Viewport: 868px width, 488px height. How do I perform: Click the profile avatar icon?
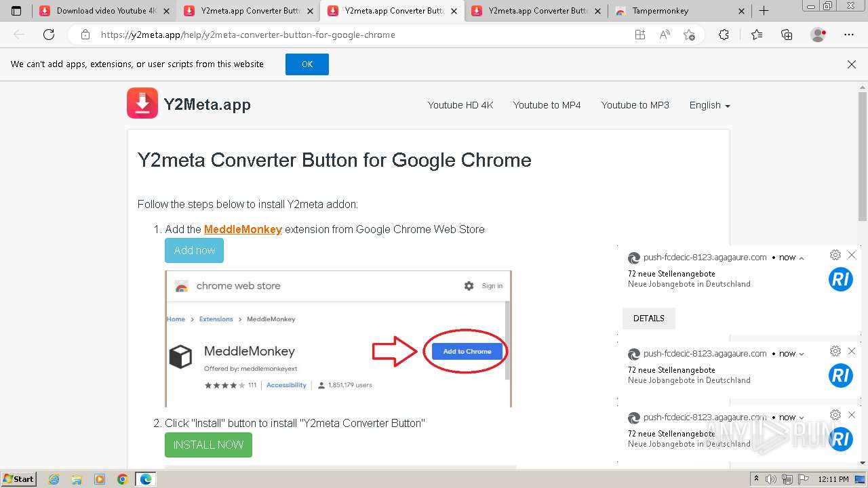click(x=818, y=35)
